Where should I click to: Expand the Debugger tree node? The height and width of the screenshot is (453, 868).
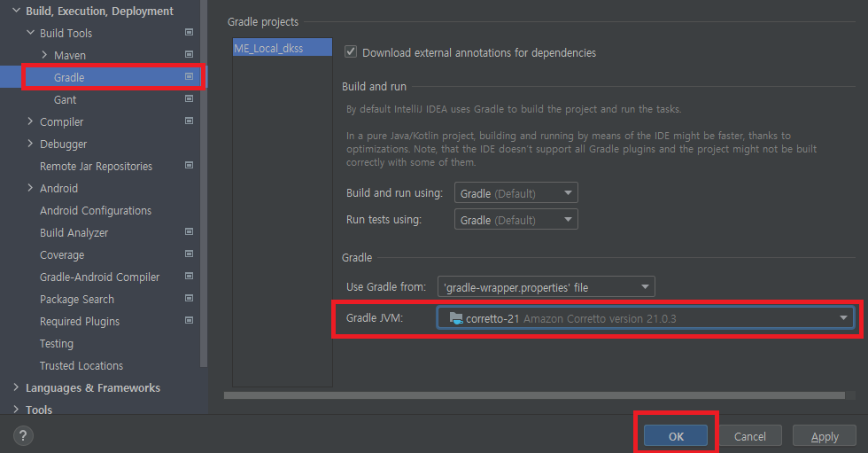point(30,144)
